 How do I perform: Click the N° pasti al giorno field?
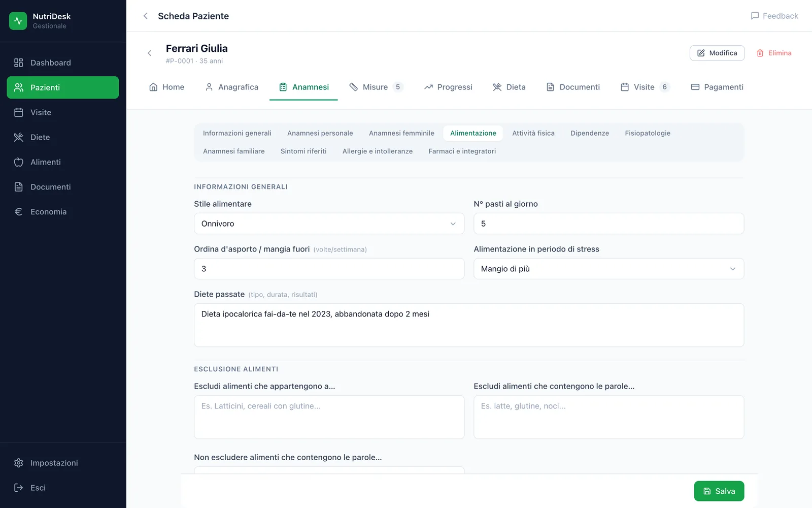pyautogui.click(x=608, y=224)
